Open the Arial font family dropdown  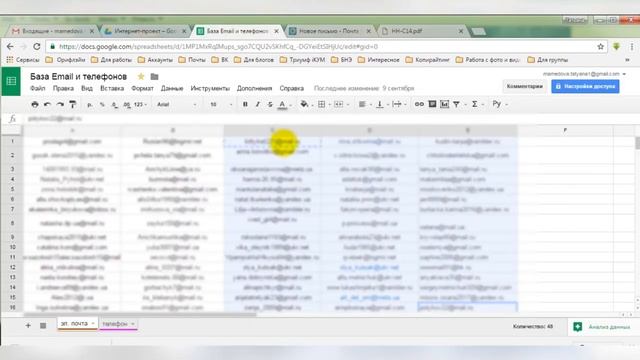point(176,104)
